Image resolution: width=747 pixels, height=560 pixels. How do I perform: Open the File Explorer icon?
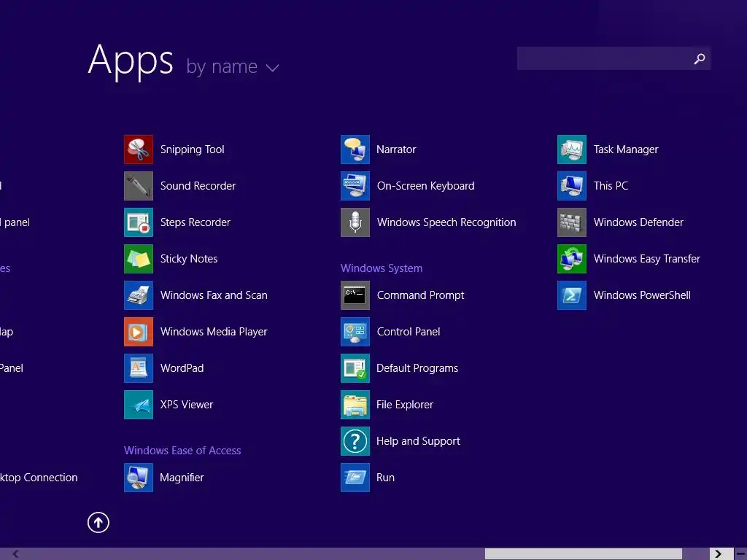click(x=355, y=404)
